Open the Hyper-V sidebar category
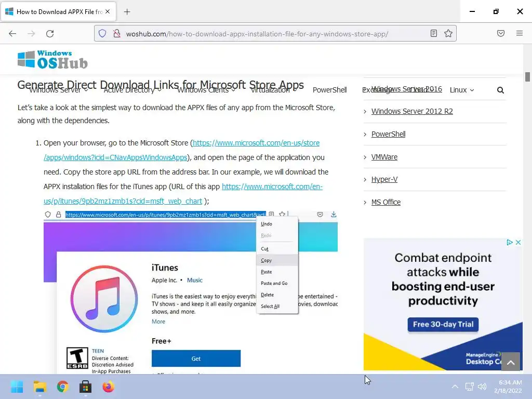The image size is (532, 399). click(384, 179)
